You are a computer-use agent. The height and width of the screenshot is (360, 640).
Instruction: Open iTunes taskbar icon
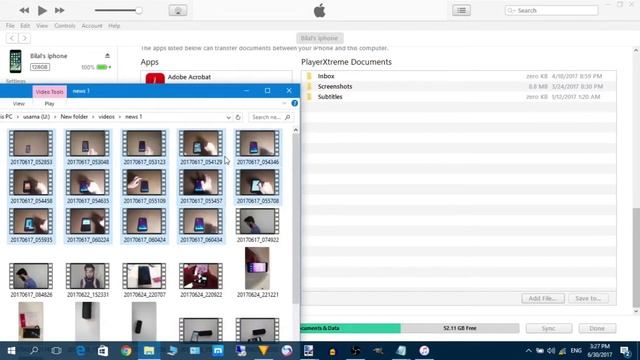(x=424, y=351)
